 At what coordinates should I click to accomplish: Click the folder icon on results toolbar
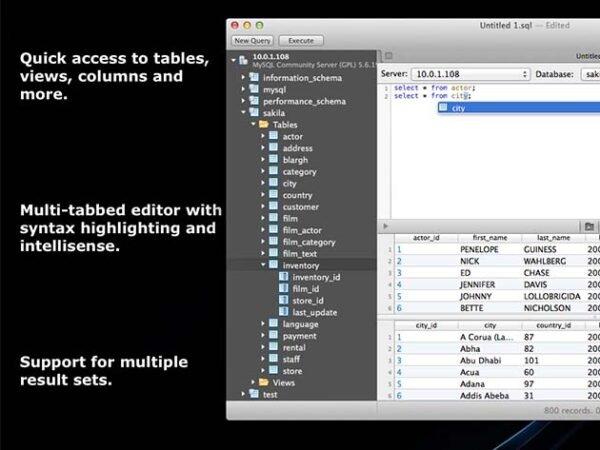click(589, 227)
